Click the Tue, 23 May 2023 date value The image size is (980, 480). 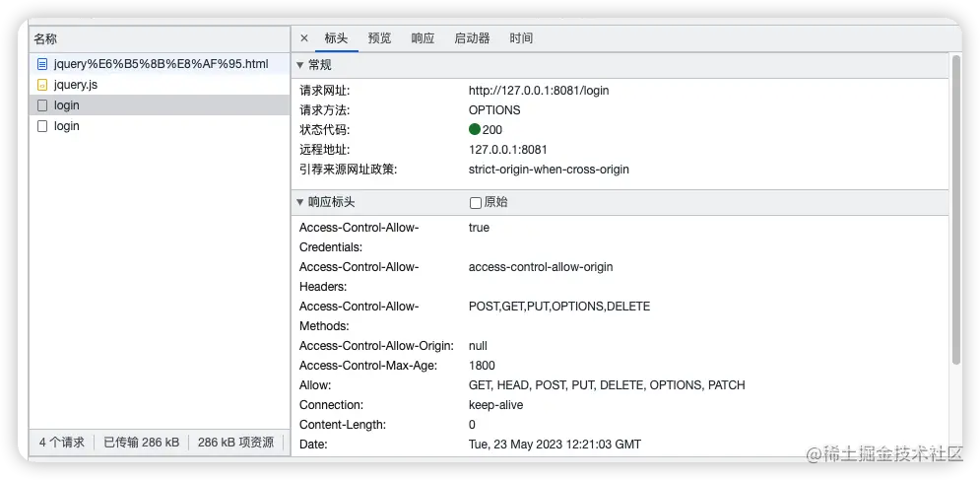pyautogui.click(x=555, y=445)
